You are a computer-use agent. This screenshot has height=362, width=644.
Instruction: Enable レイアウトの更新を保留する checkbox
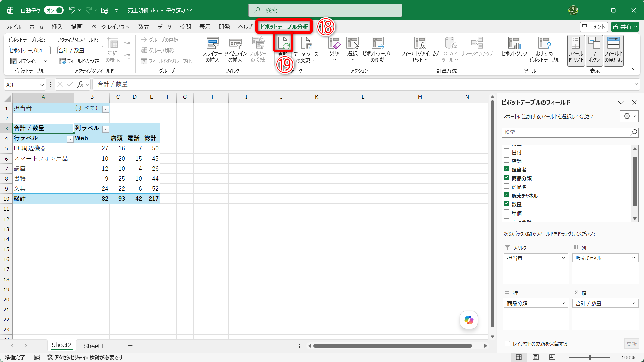tap(507, 344)
